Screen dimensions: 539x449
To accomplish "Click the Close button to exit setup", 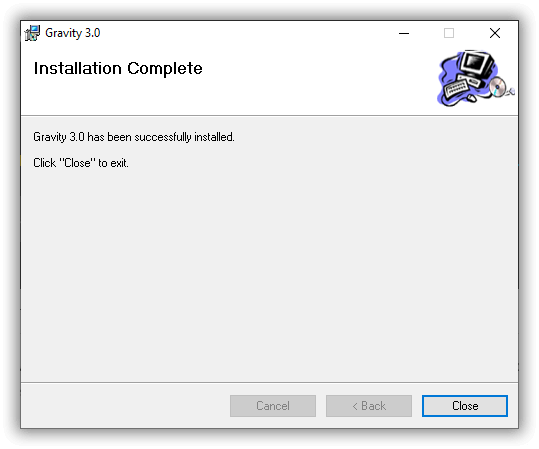I will (x=465, y=406).
